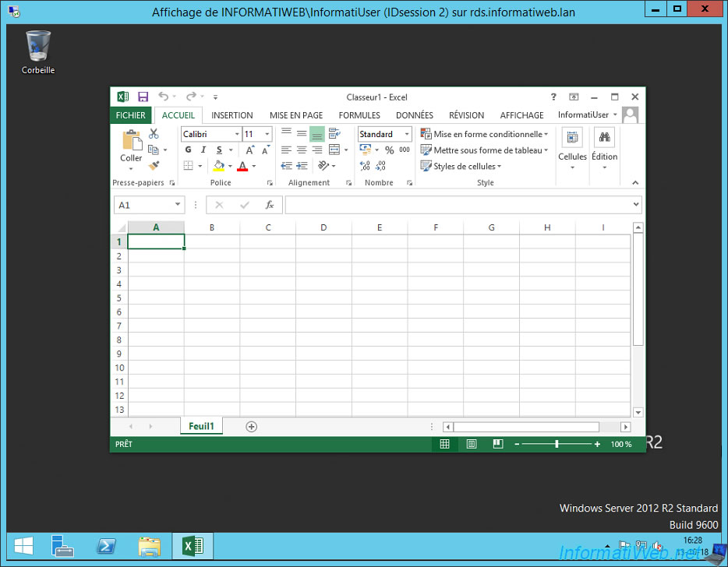The width and height of the screenshot is (728, 567).
Task: Cut selection with the scissors icon
Action: 154,134
